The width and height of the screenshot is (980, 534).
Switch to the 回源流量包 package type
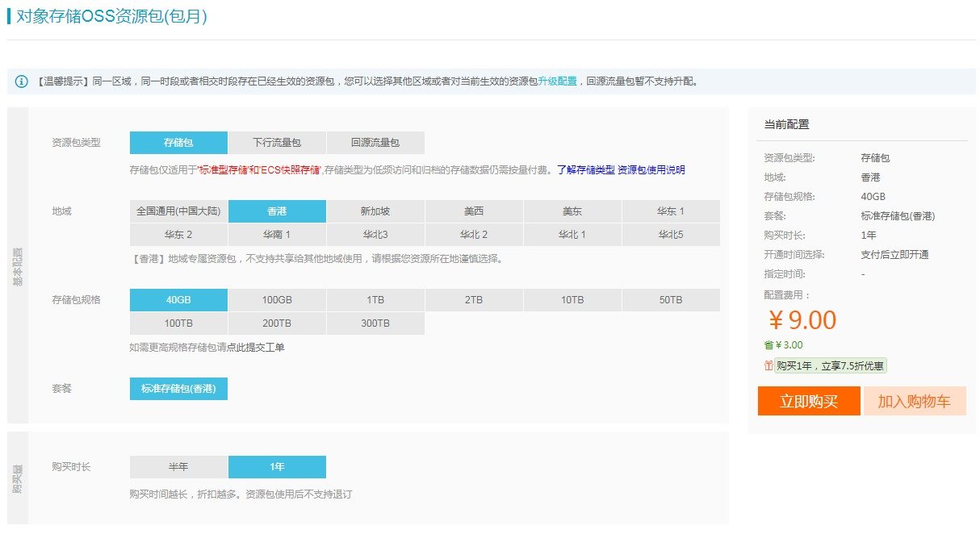click(x=375, y=143)
